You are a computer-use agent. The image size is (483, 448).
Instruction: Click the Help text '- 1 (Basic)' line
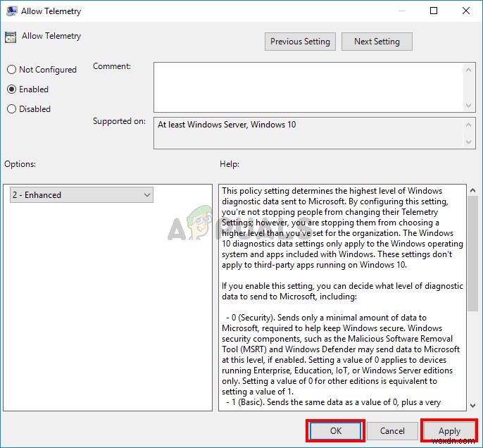point(334,402)
